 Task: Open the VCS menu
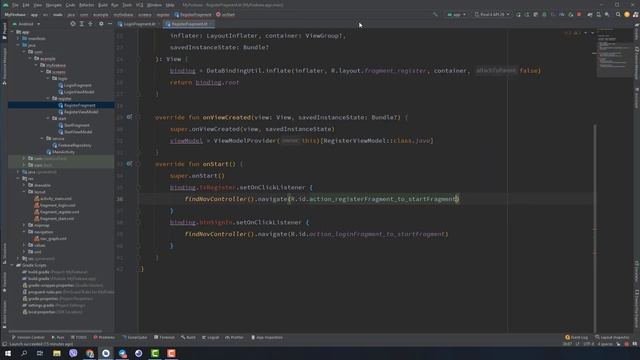pyautogui.click(x=139, y=5)
